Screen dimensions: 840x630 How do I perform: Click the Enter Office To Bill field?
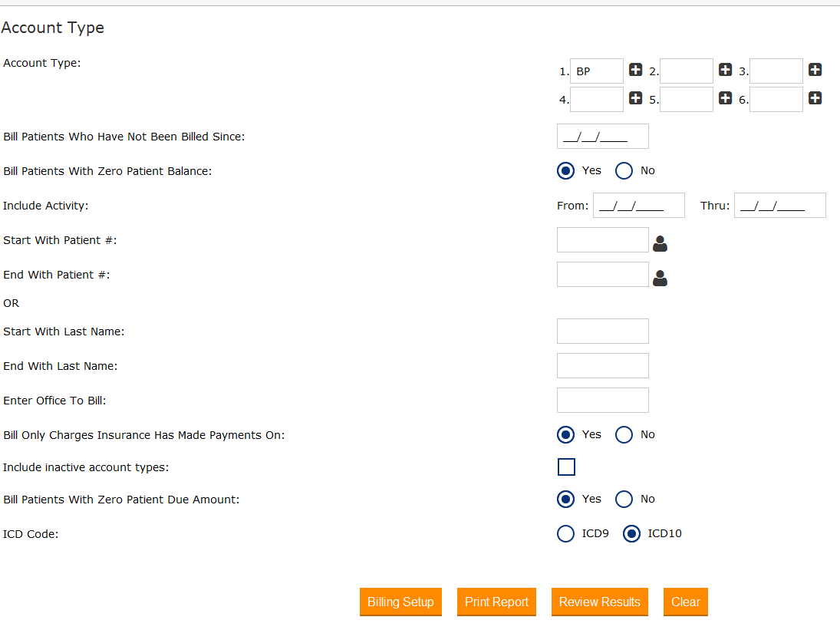click(x=602, y=401)
